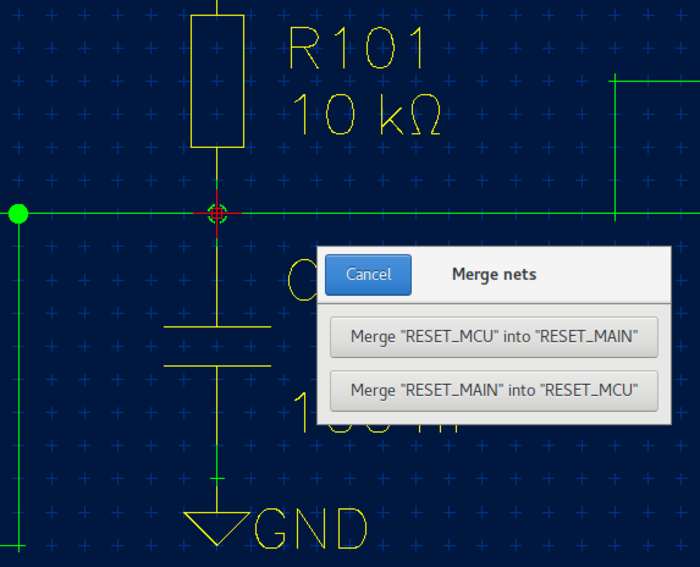Click the GND label text

(x=312, y=529)
